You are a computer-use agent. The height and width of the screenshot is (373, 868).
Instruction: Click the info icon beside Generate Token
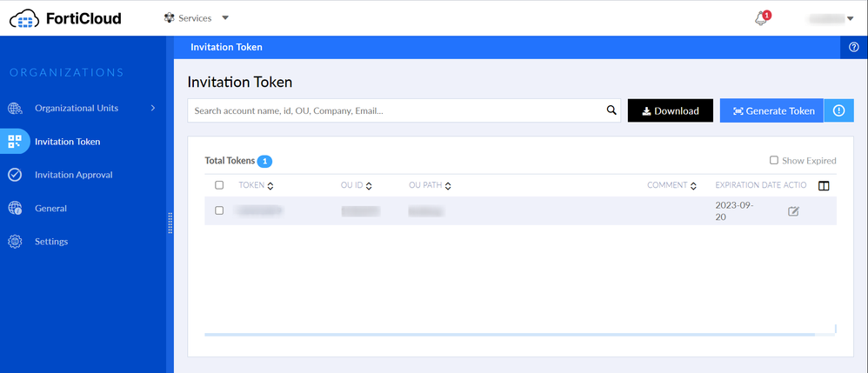838,110
